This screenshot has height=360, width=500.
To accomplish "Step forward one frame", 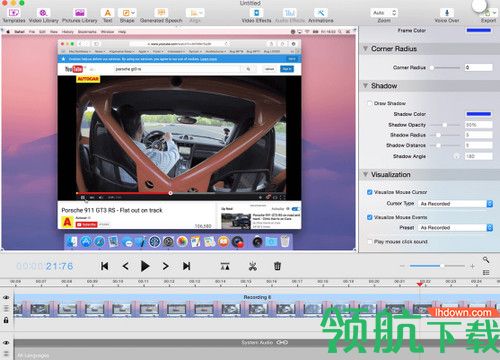I will point(166,266).
